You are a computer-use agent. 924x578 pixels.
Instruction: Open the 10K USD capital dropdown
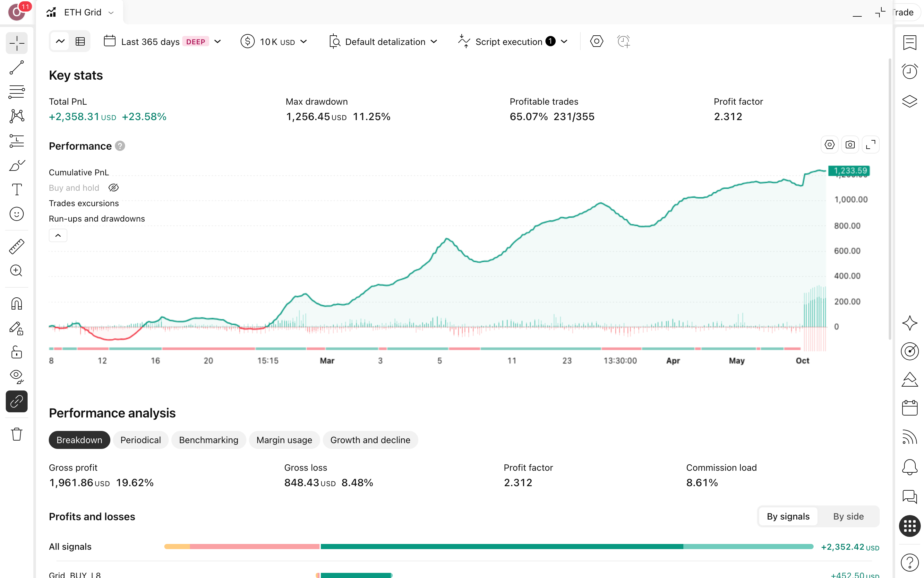tap(274, 42)
